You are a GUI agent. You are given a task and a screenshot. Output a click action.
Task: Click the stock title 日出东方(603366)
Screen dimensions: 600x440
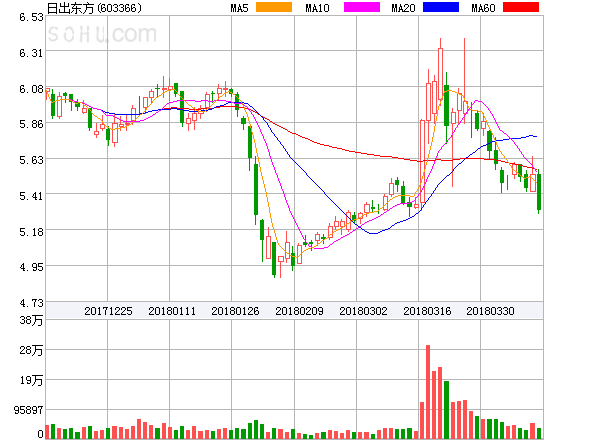click(x=94, y=8)
